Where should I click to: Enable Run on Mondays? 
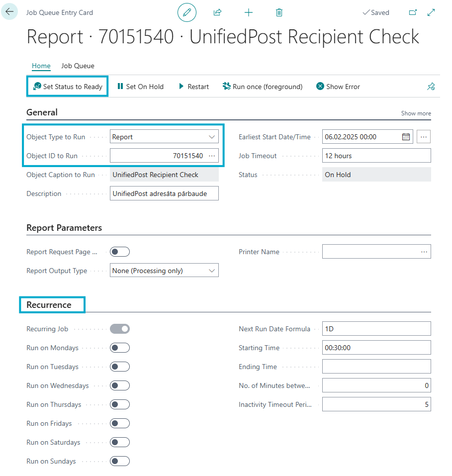pos(120,348)
